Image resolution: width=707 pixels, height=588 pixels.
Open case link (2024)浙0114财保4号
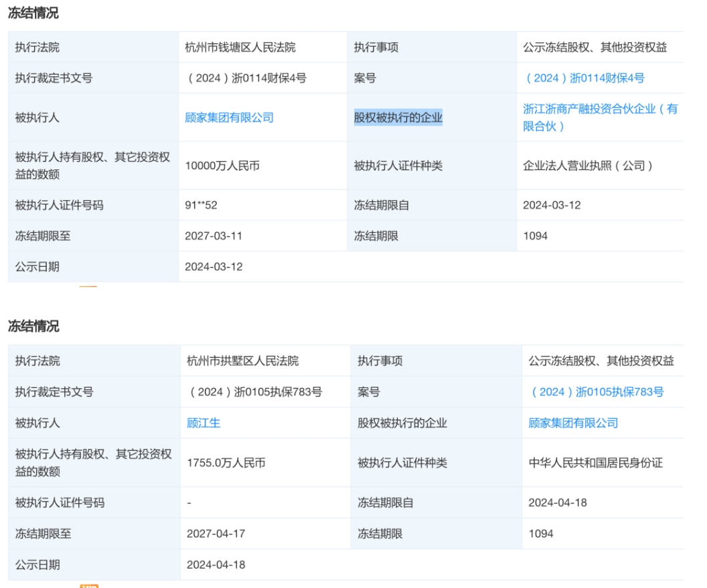[584, 78]
